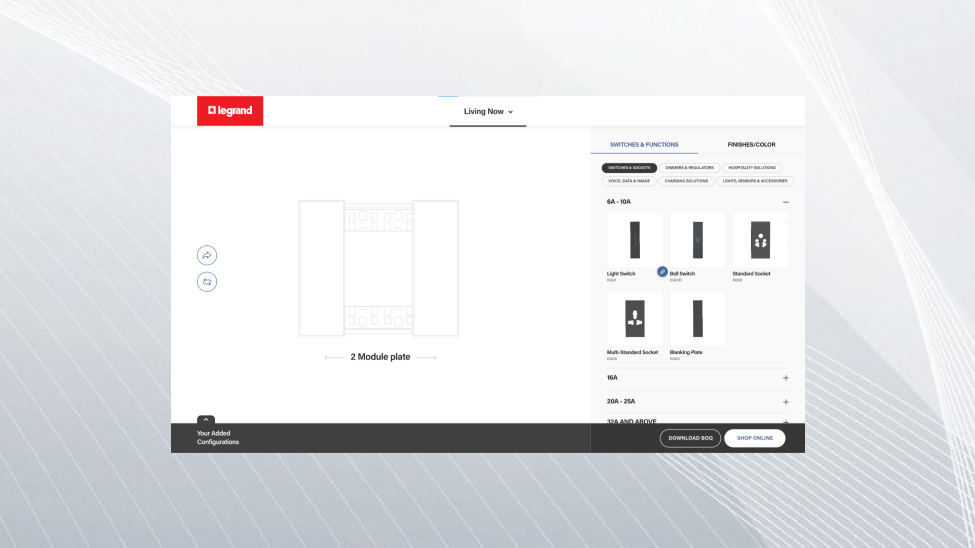Add the Blanking Plate module
The width and height of the screenshot is (975, 548).
click(697, 319)
